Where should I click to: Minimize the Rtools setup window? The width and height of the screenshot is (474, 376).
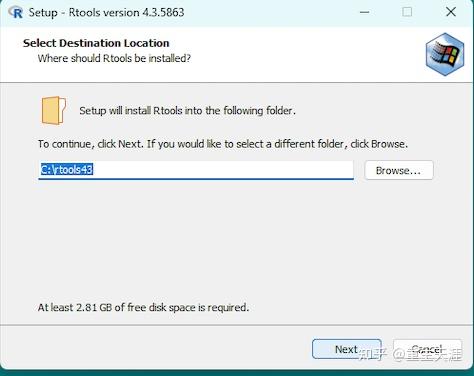click(x=365, y=12)
